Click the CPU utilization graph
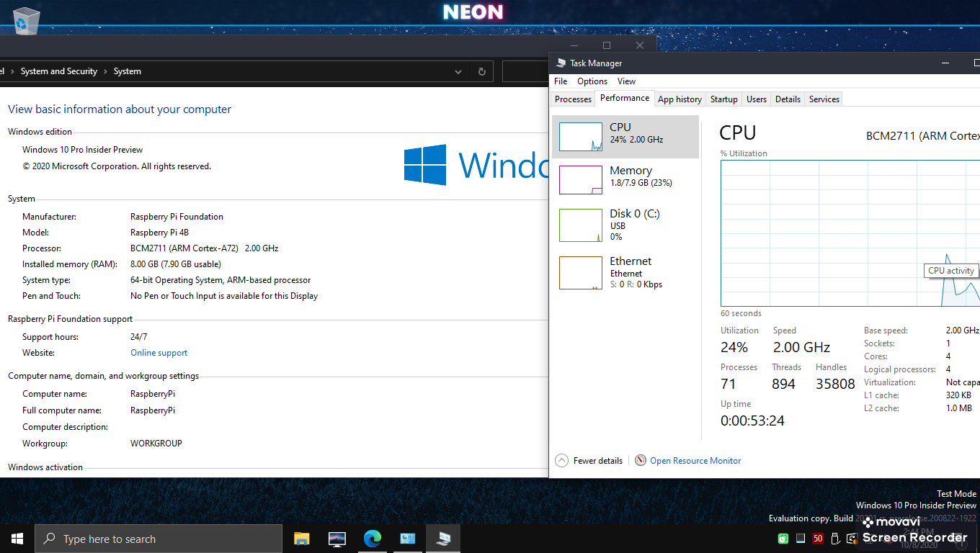The height and width of the screenshot is (553, 980). pyautogui.click(x=850, y=233)
